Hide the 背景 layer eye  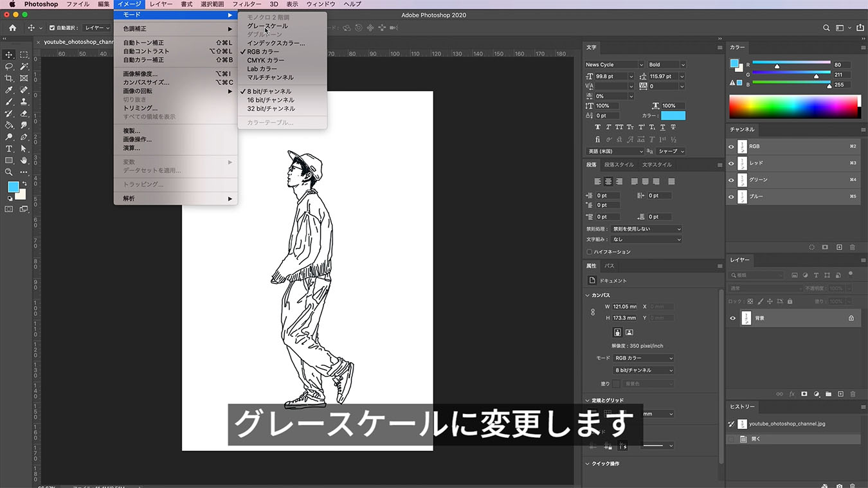(x=732, y=318)
